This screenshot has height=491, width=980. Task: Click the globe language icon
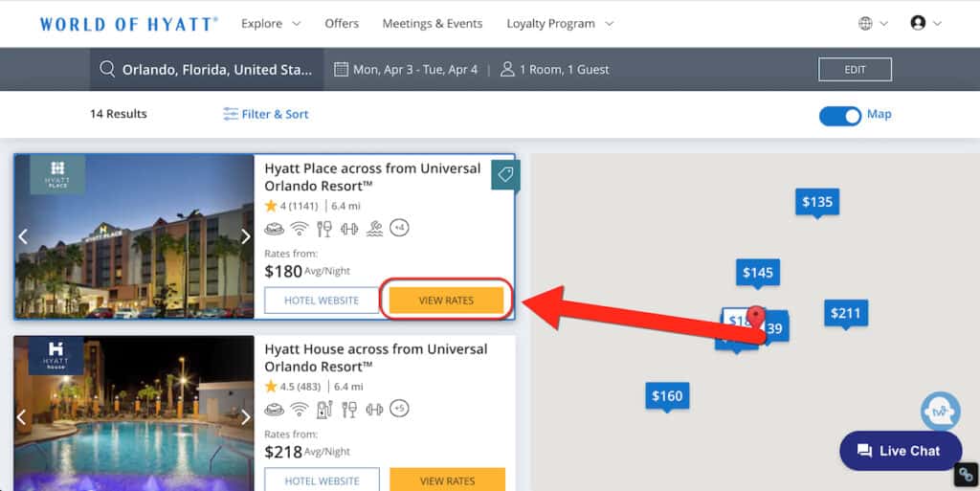pos(865,23)
